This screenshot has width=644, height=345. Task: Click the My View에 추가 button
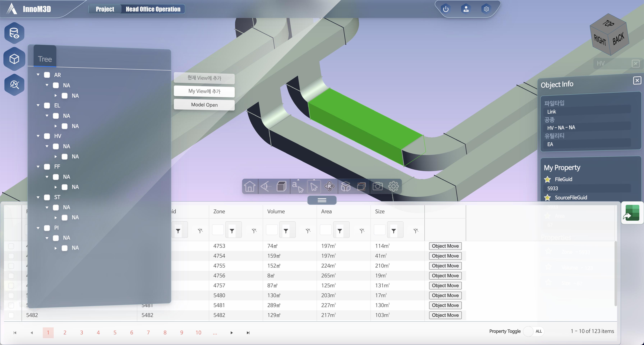204,91
